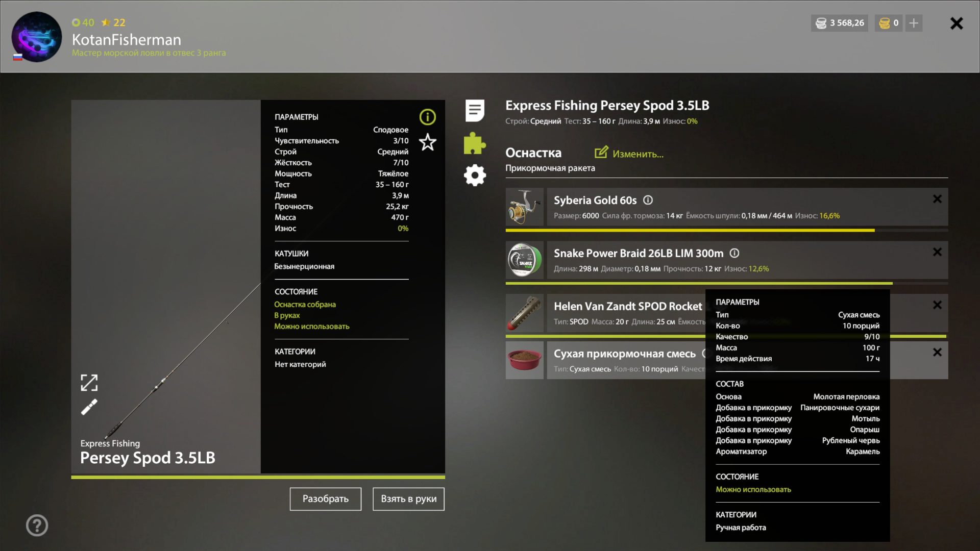Click the star rank 22 indicator
Image resolution: width=980 pixels, height=551 pixels.
113,22
